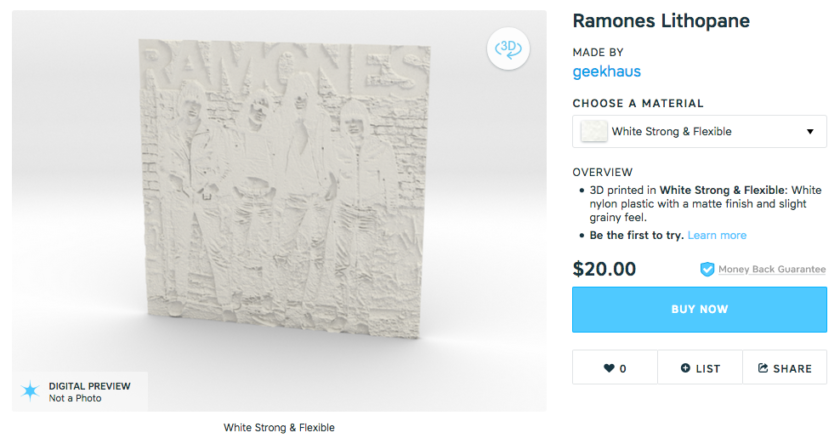The image size is (840, 444).
Task: Click the white material color swatch
Action: coord(594,132)
